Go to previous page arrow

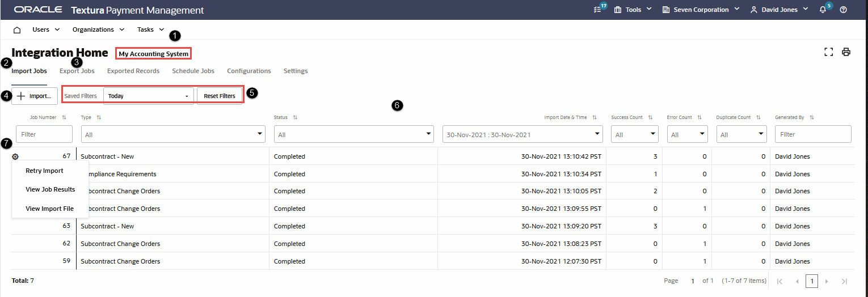[797, 281]
